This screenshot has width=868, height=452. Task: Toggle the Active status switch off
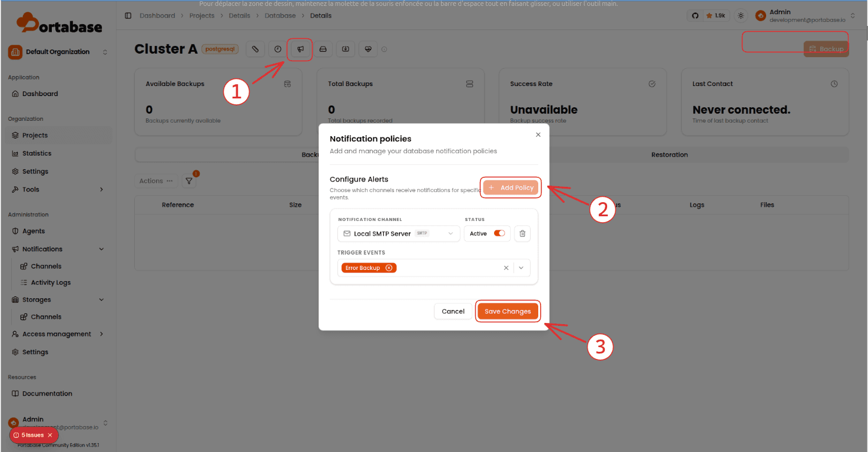499,234
